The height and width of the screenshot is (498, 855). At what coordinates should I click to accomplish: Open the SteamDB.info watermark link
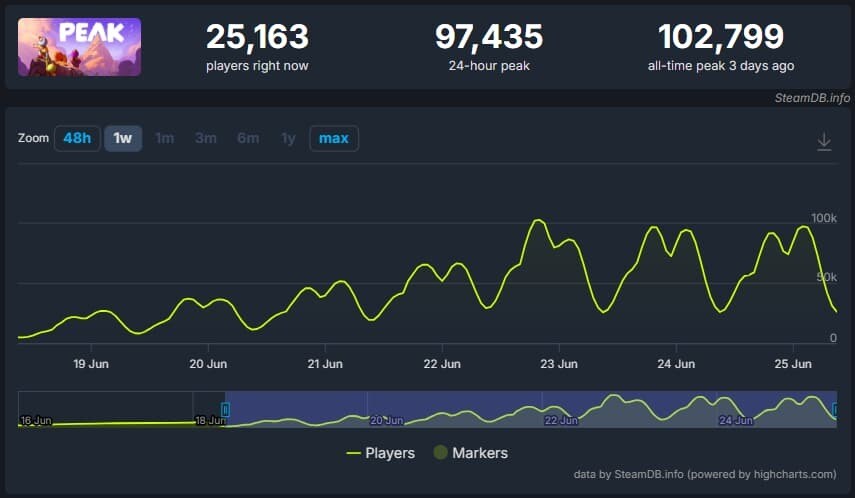tap(812, 98)
